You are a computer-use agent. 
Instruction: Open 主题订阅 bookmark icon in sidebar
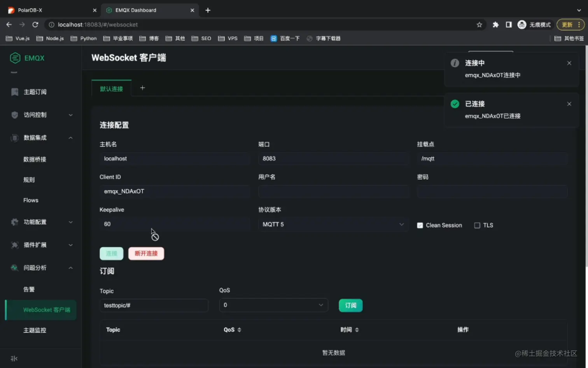pyautogui.click(x=15, y=92)
